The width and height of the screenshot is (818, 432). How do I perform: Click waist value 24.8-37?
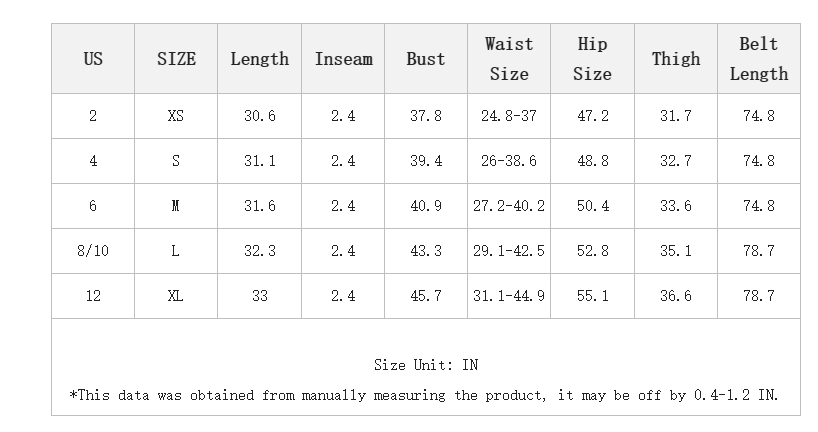click(509, 116)
